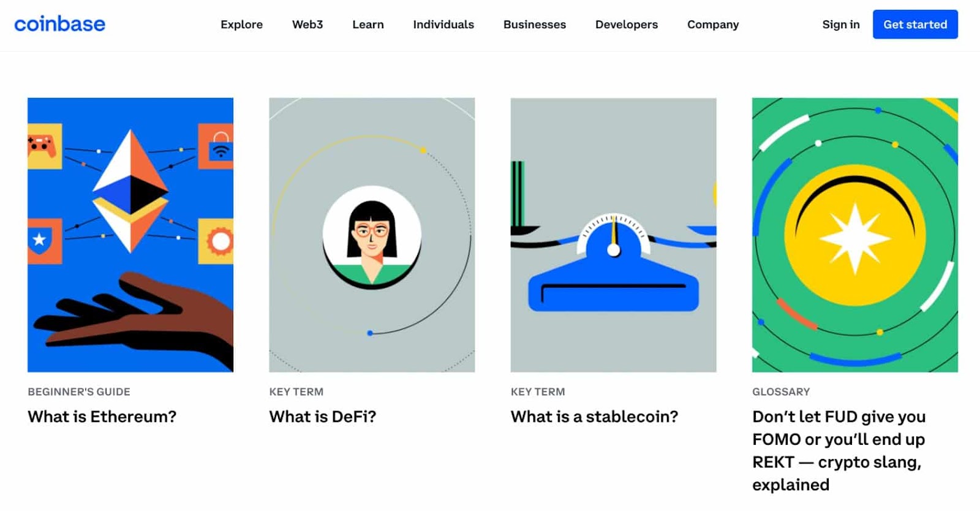Open the Explore menu
Image resolution: width=980 pixels, height=511 pixels.
(x=241, y=25)
